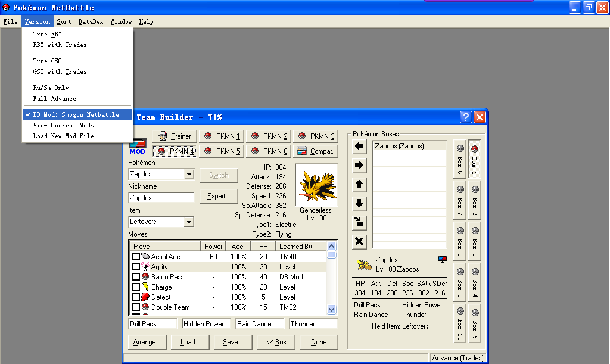The height and width of the screenshot is (364, 610).
Task: Move box entry up with up arrow
Action: (359, 184)
